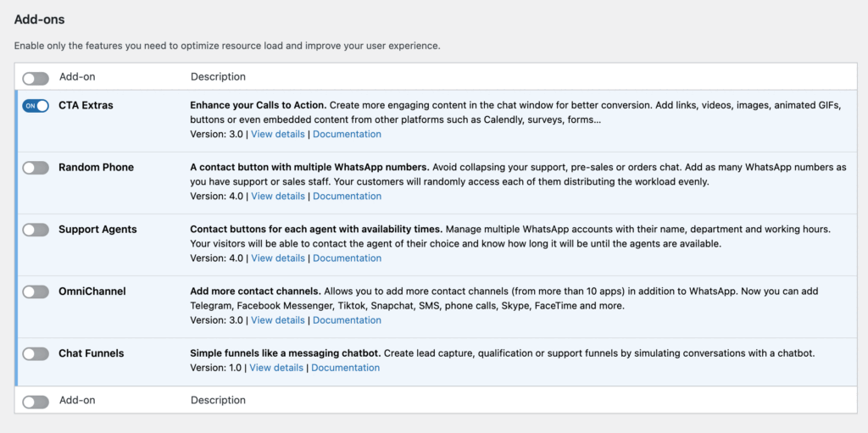Open View details for CTA Extras
The height and width of the screenshot is (433, 868).
[278, 134]
